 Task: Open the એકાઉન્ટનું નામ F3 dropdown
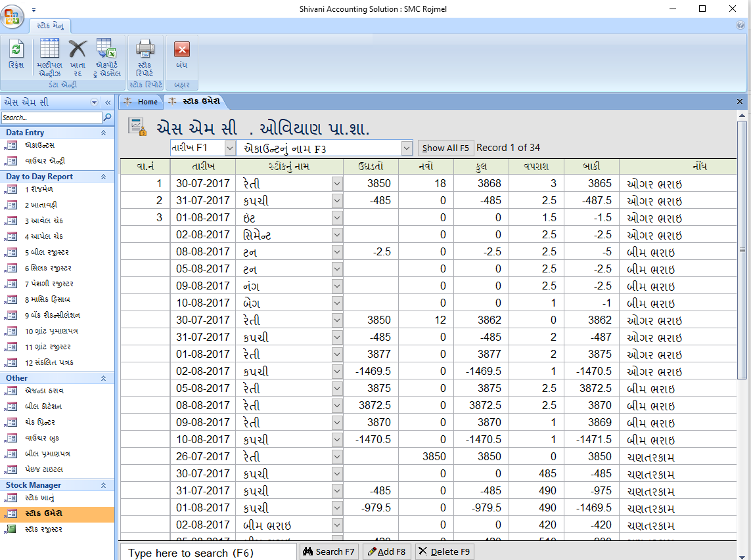click(x=407, y=148)
